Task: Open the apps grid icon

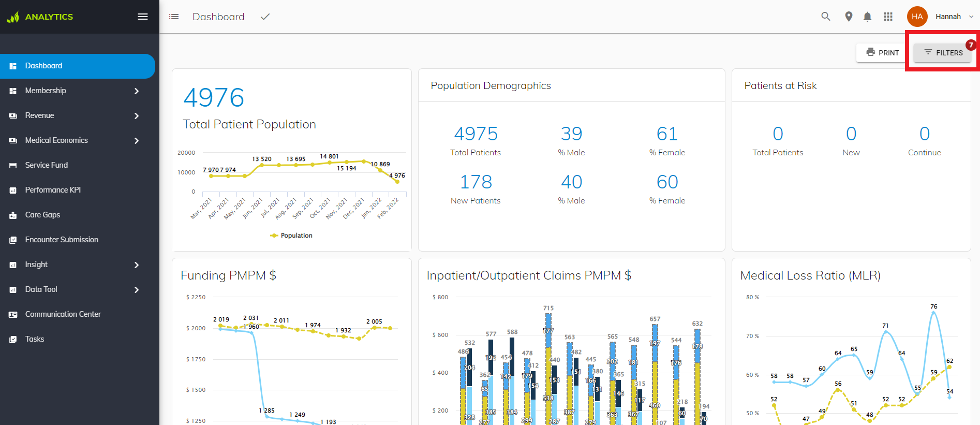Action: [888, 17]
